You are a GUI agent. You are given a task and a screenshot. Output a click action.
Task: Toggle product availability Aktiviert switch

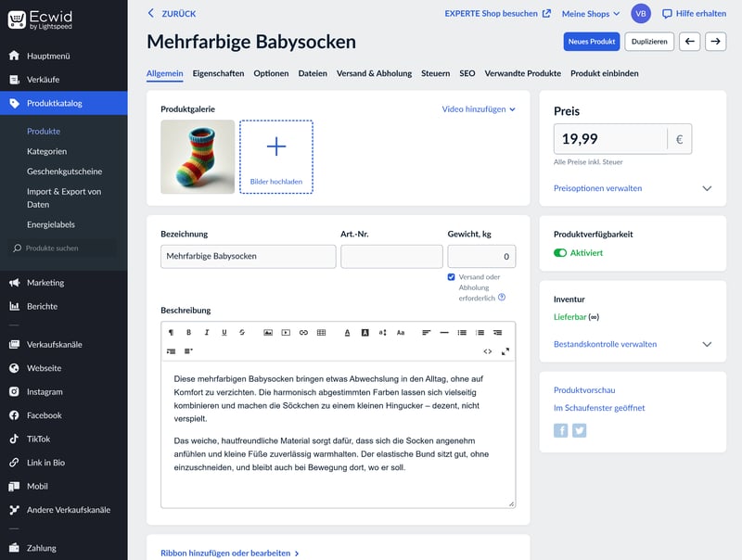(x=560, y=253)
